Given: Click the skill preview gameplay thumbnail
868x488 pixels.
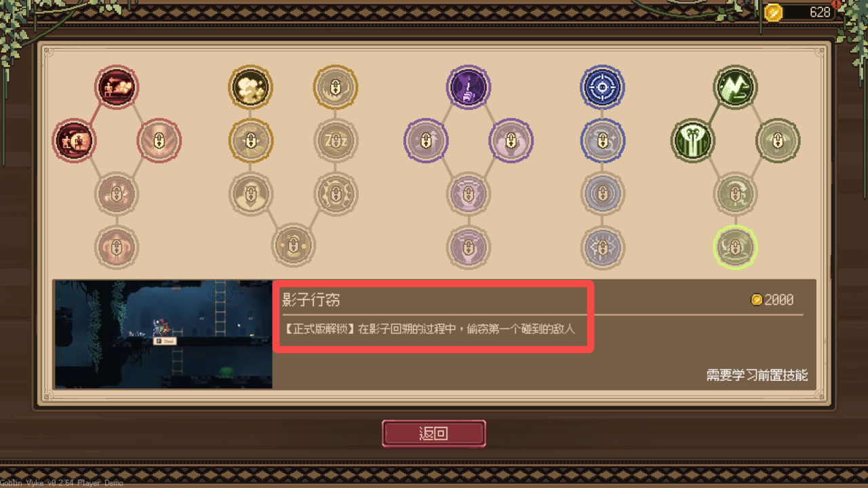Looking at the screenshot, I should [x=163, y=334].
